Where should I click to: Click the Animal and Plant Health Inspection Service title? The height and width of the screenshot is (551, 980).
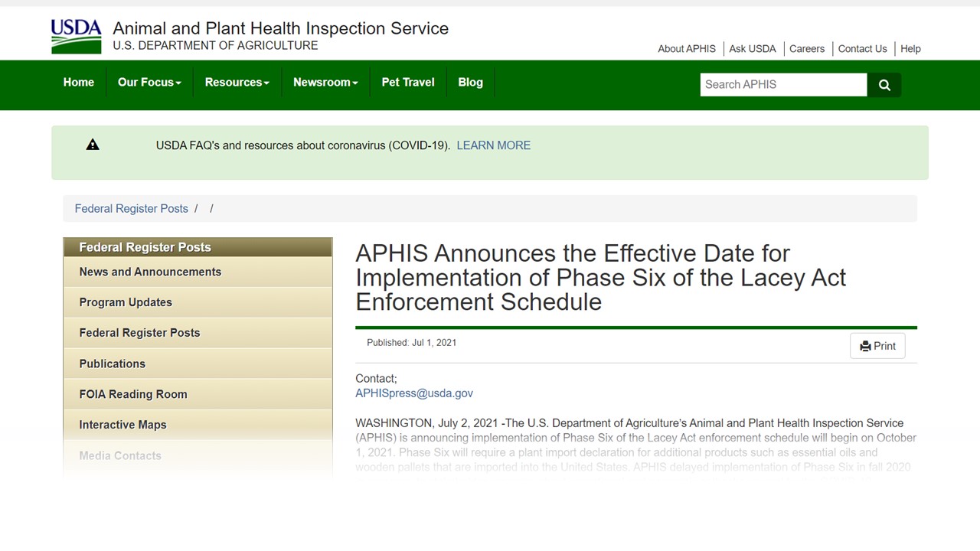[x=280, y=28]
